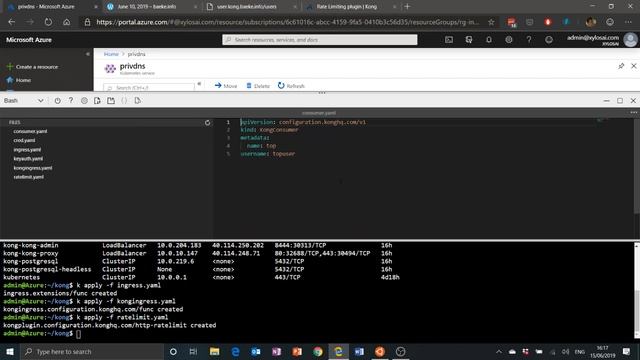Click the ENG language indicator

pyautogui.click(x=579, y=351)
